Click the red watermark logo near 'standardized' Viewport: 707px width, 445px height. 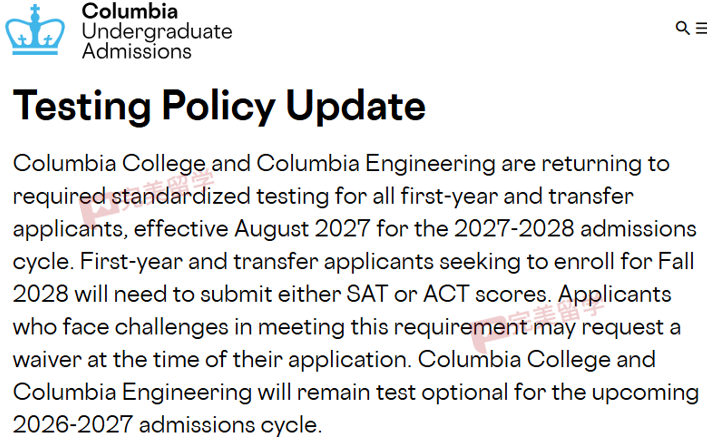point(98,205)
